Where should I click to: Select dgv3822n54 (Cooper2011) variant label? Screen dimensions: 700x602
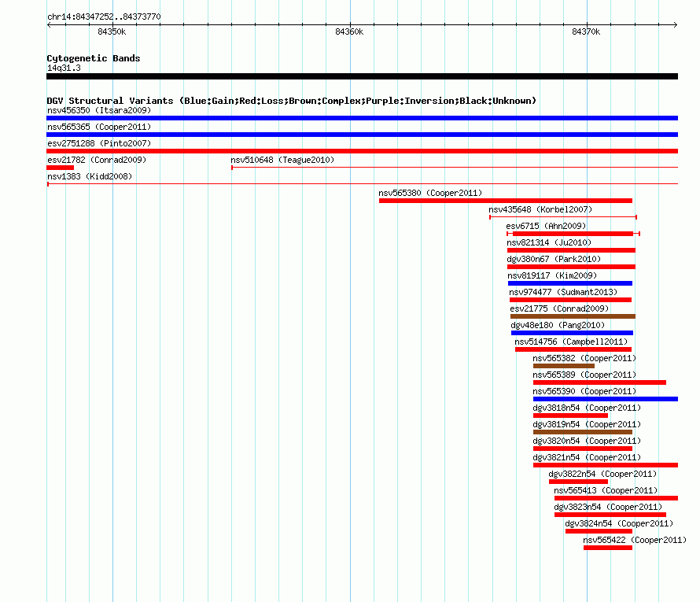602,474
